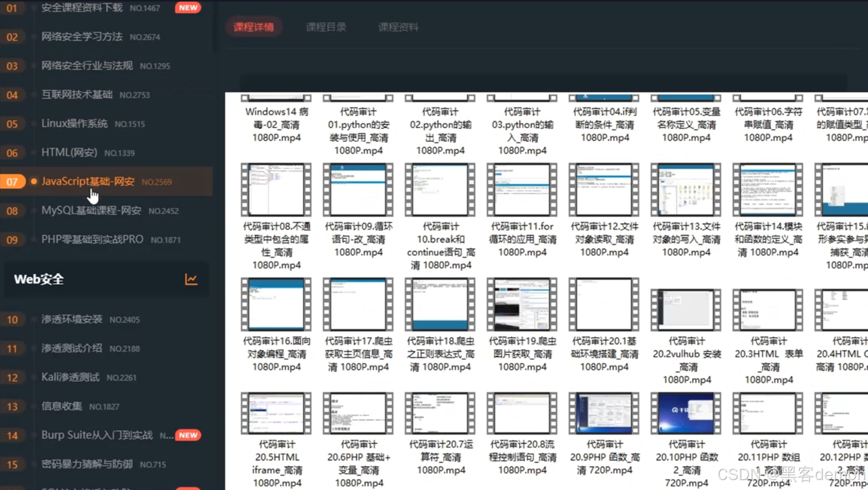Click the number badge 10
This screenshot has height=490, width=868.
pyautogui.click(x=13, y=319)
